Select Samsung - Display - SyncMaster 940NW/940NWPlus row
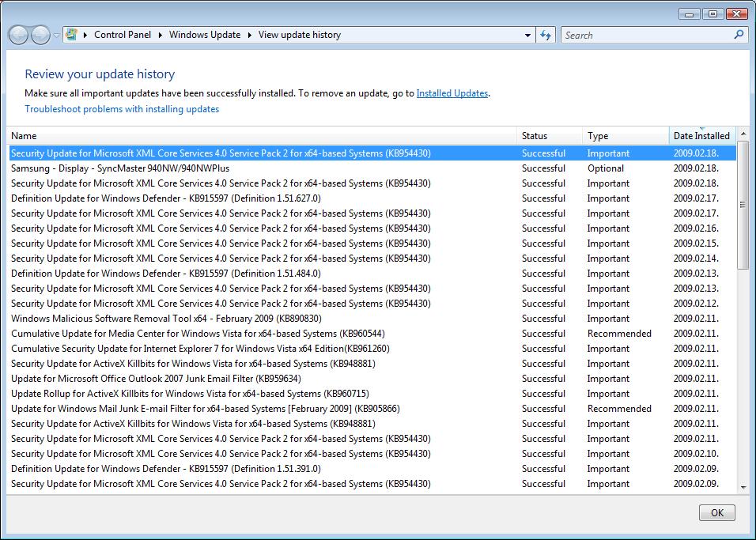This screenshot has height=540, width=756. pyautogui.click(x=372, y=168)
